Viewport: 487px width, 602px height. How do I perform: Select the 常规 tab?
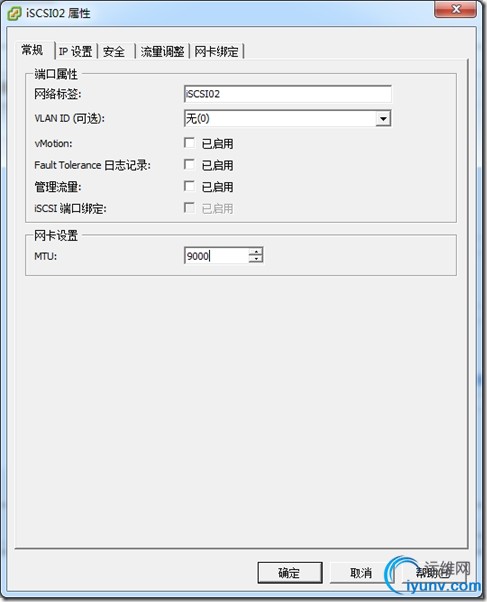tap(33, 50)
